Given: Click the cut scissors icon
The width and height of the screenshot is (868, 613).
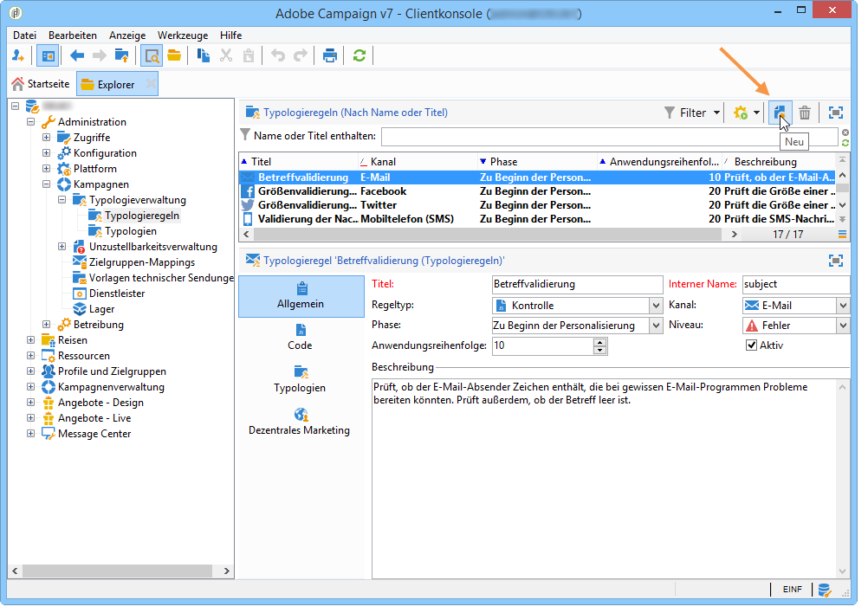Looking at the screenshot, I should click(226, 56).
